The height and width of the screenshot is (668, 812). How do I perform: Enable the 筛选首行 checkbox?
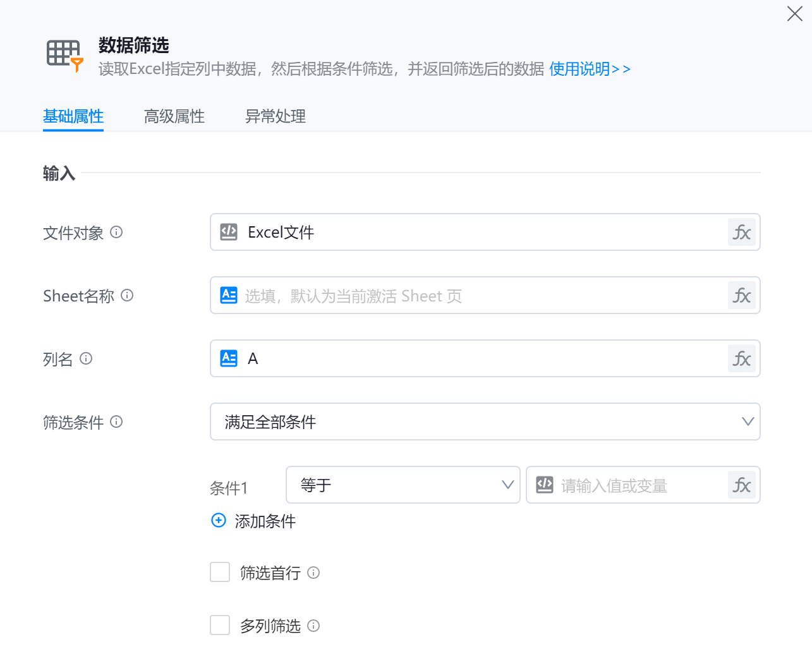tap(220, 573)
